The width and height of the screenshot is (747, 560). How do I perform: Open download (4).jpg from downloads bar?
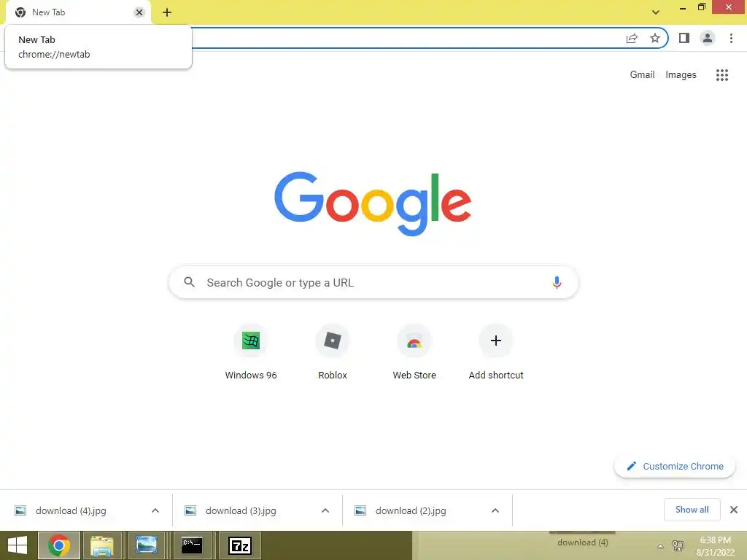[71, 510]
